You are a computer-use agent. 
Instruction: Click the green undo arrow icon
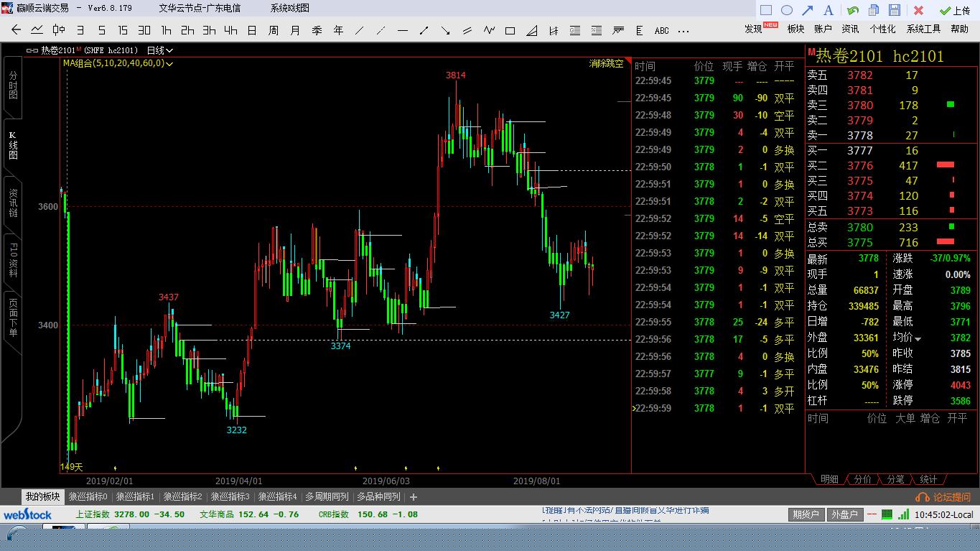coord(853,10)
